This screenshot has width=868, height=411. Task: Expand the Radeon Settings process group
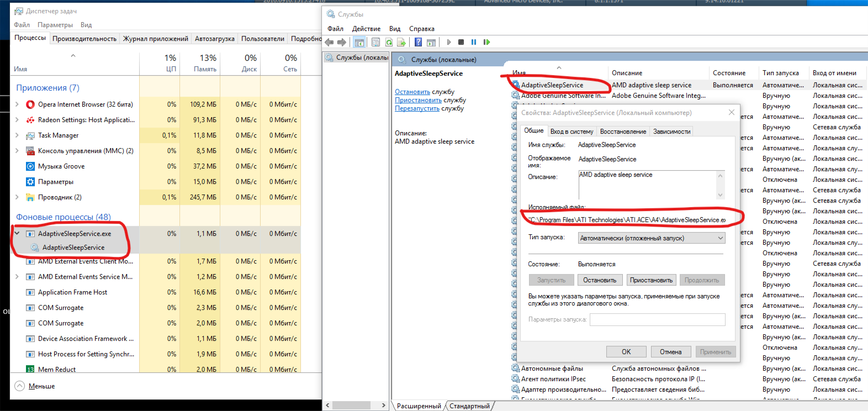(17, 120)
